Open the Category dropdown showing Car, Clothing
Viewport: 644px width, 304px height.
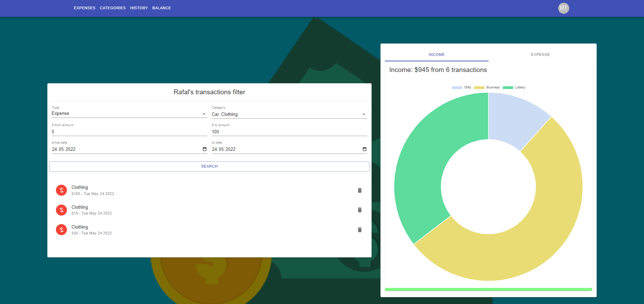tap(289, 114)
